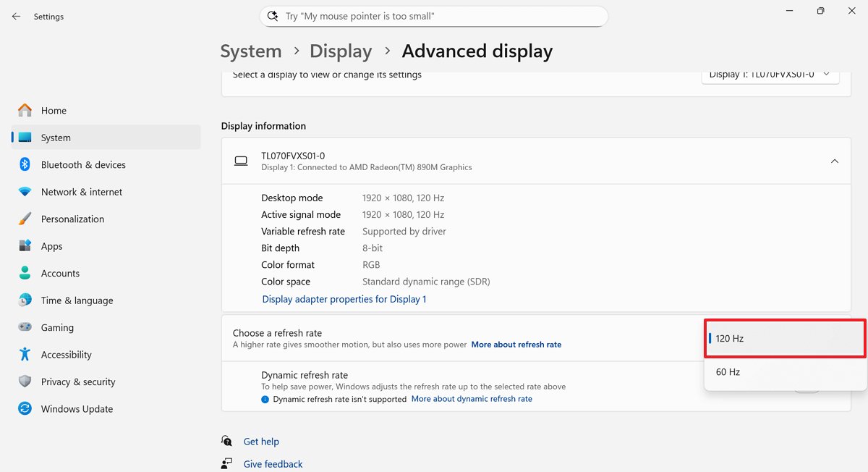
Task: Open Time & language settings
Action: pos(76,300)
